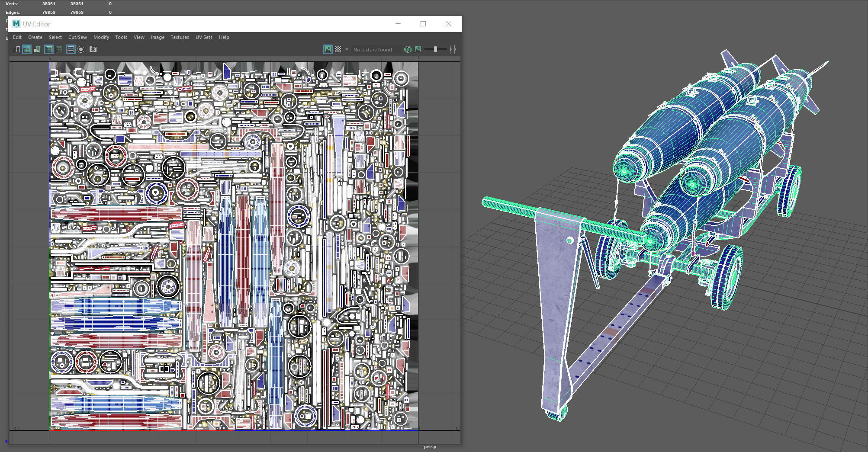Screen dimensions: 868x452
Task: Open the Edit menu in UV Editor
Action: click(17, 37)
